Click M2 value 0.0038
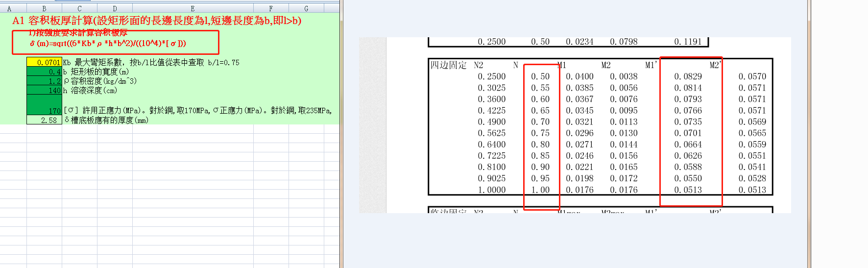Viewport: 868px width, 268px height. point(624,76)
